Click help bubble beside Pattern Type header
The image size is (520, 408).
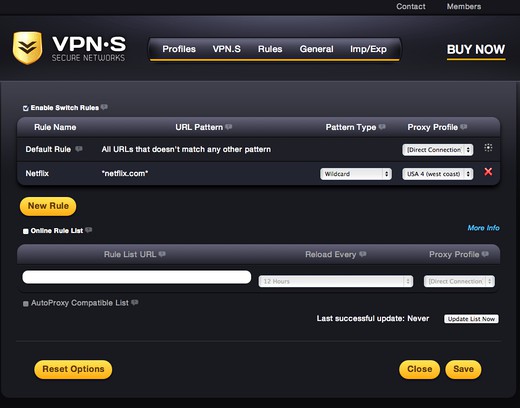[382, 127]
